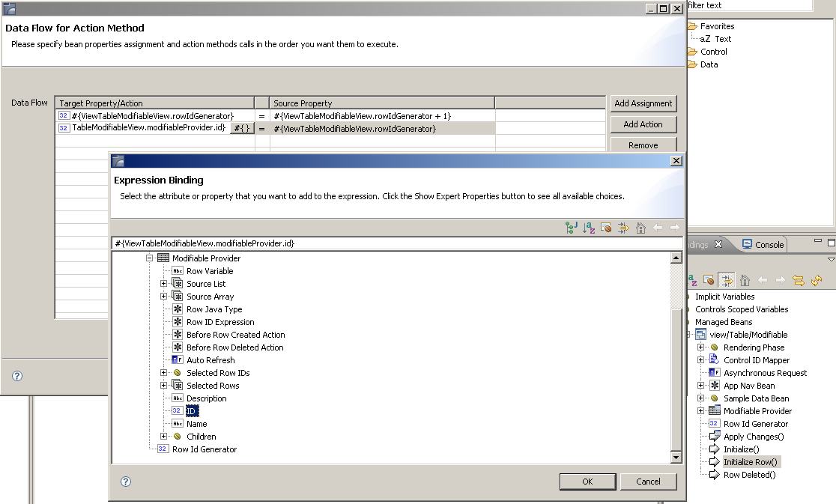Viewport: 836px width, 504px height.
Task: Click the Remove button
Action: coord(643,145)
